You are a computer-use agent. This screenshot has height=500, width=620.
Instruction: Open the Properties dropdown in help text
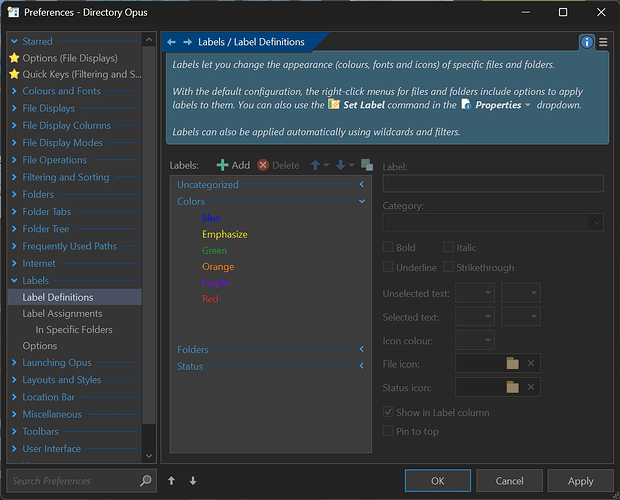pyautogui.click(x=527, y=105)
